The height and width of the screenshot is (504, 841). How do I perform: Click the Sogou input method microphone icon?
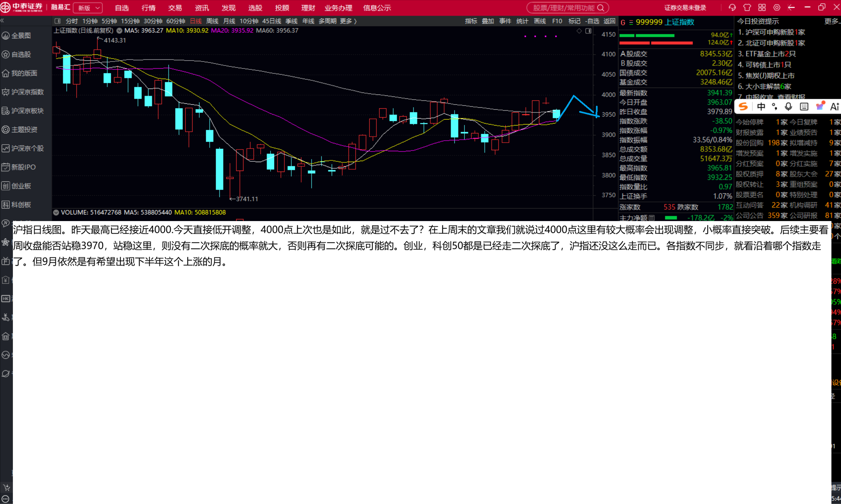[788, 107]
